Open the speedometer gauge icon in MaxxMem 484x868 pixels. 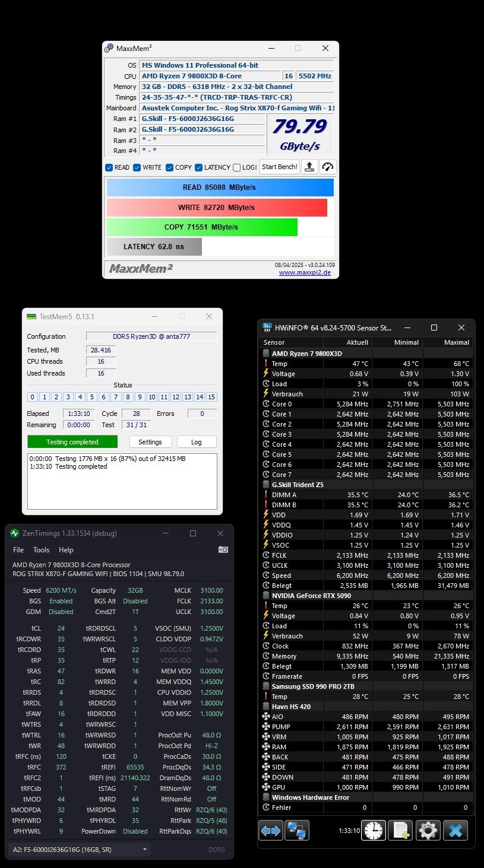[x=328, y=167]
